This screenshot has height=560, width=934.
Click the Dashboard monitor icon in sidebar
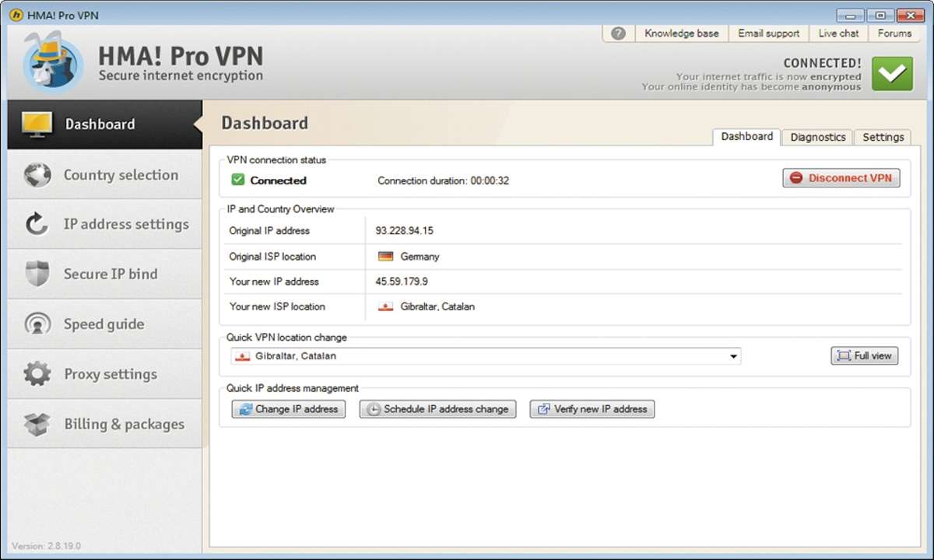click(37, 124)
